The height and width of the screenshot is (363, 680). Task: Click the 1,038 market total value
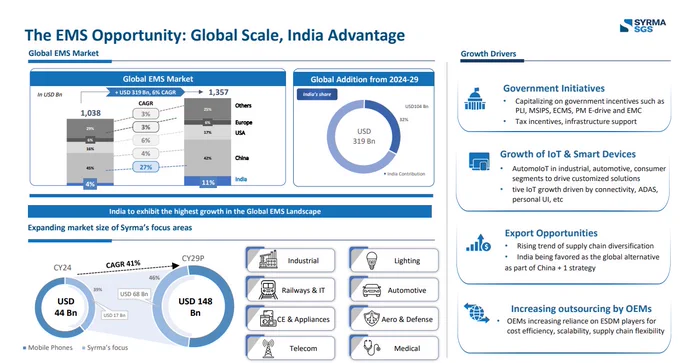90,113
